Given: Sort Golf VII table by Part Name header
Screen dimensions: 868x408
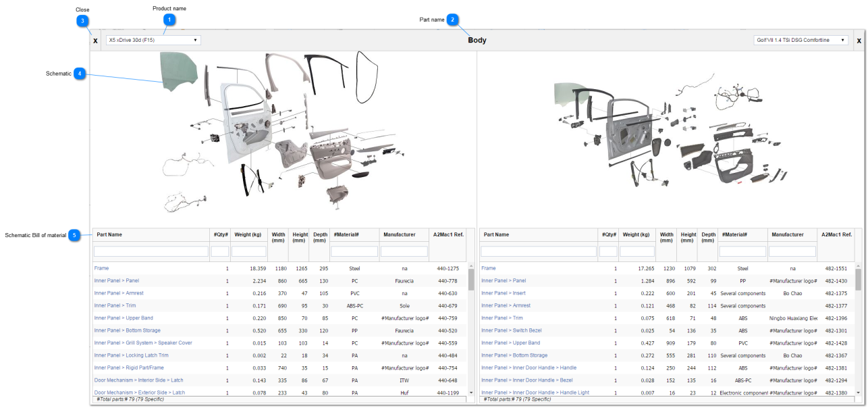Looking at the screenshot, I should click(497, 235).
